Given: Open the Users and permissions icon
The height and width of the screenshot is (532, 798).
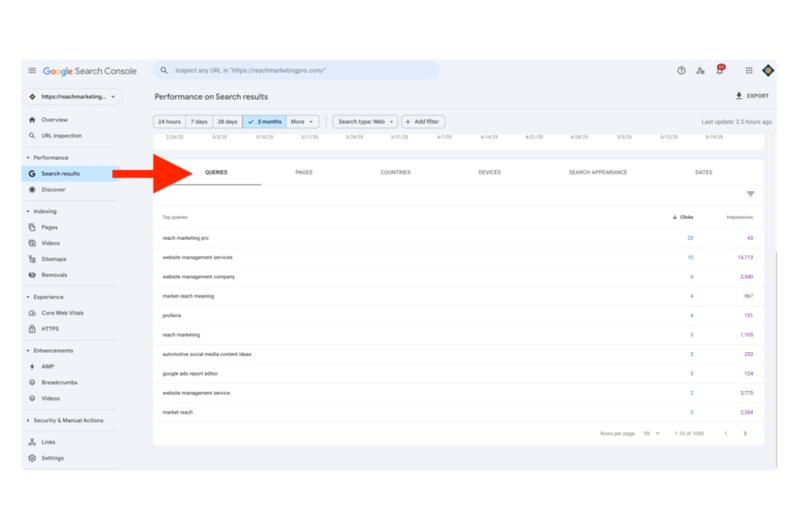Looking at the screenshot, I should coord(701,71).
